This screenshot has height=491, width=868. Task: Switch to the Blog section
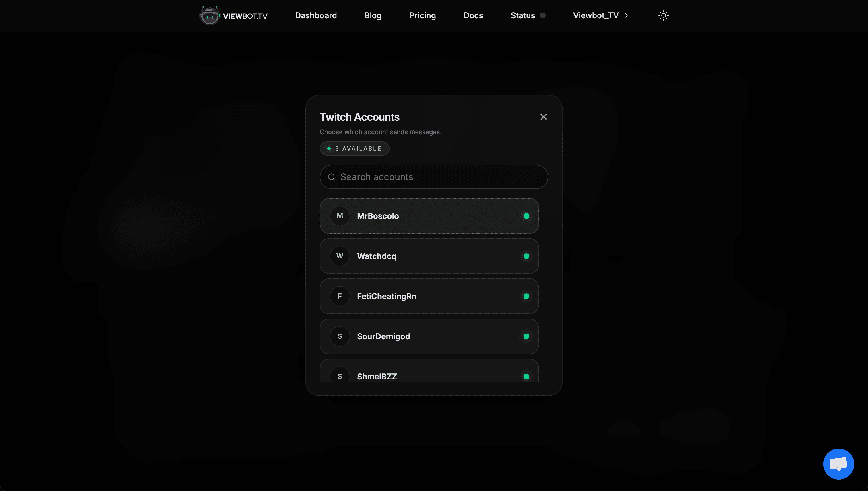click(373, 15)
